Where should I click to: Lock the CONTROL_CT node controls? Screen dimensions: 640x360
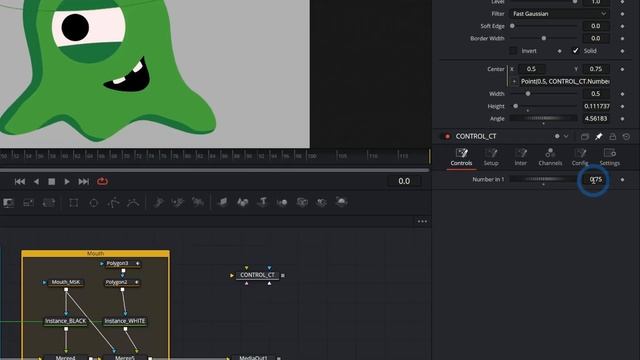pyautogui.click(x=613, y=136)
